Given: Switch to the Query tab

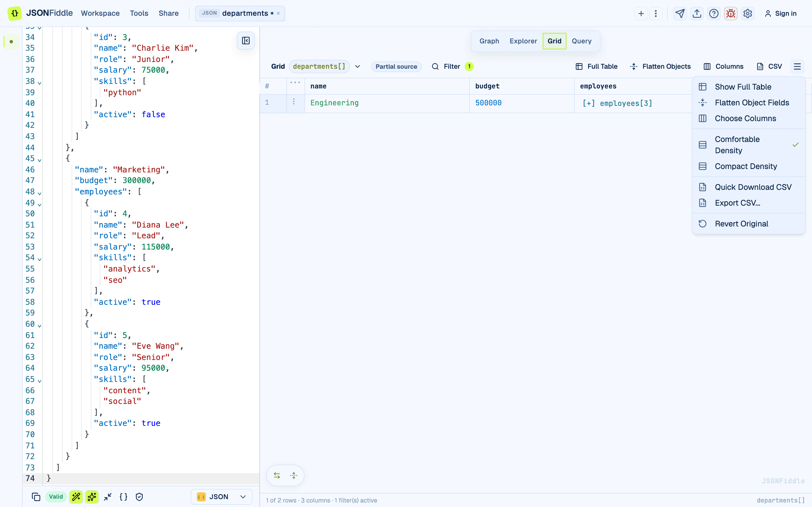Looking at the screenshot, I should click(581, 41).
